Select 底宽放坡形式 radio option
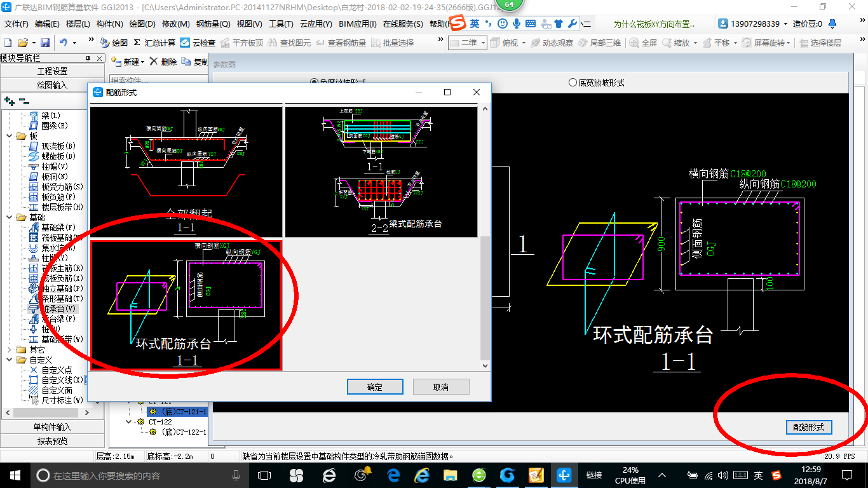The height and width of the screenshot is (488, 868). (597, 83)
